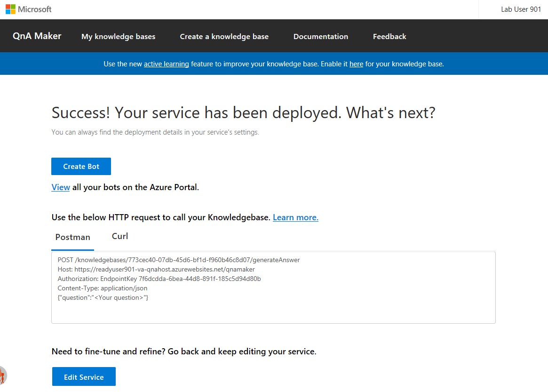This screenshot has height=392, width=548.
Task: Open the Feedback menu item
Action: pyautogui.click(x=389, y=36)
